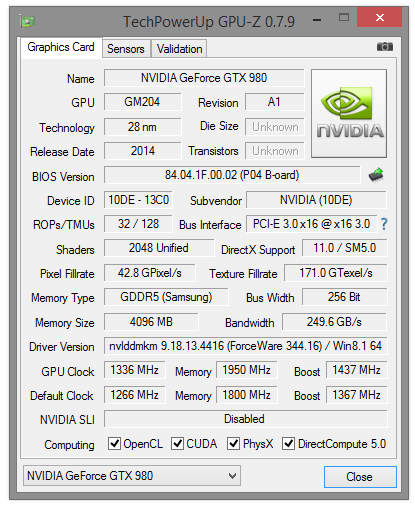
Task: Switch to the Sensors tab
Action: coord(126,49)
